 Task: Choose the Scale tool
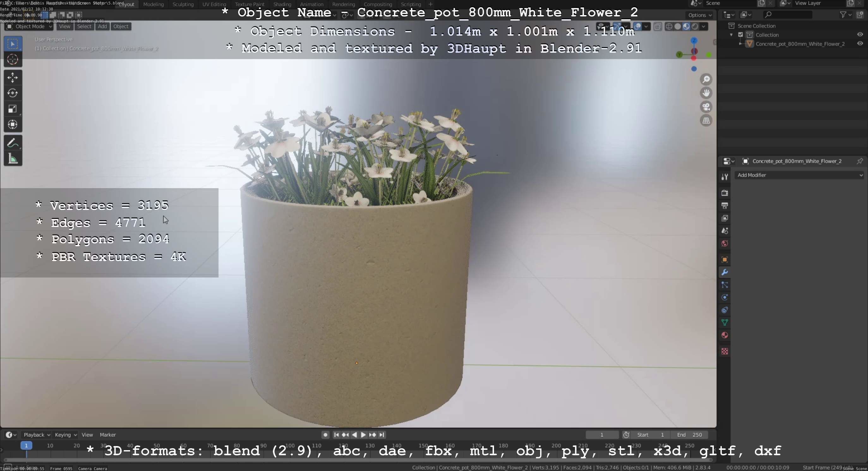point(13,109)
